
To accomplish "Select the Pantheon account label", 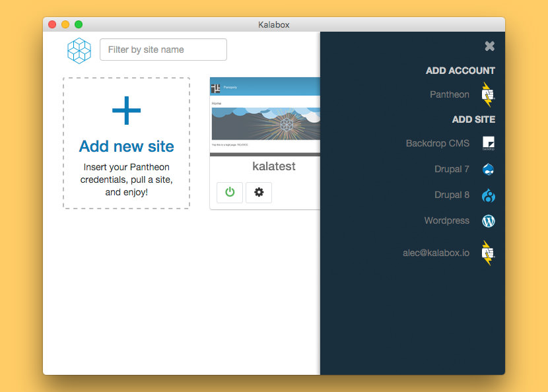I will pyautogui.click(x=450, y=94).
